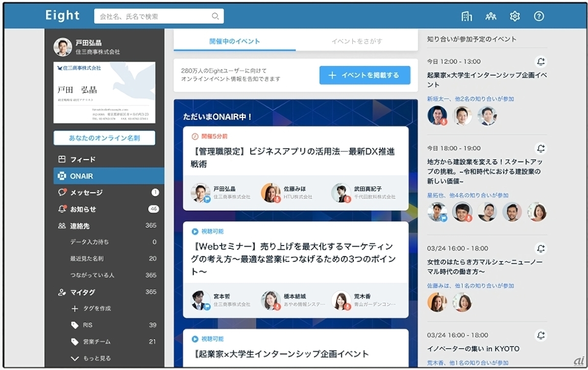Click the 46 badge beside お知らせ

pos(153,209)
